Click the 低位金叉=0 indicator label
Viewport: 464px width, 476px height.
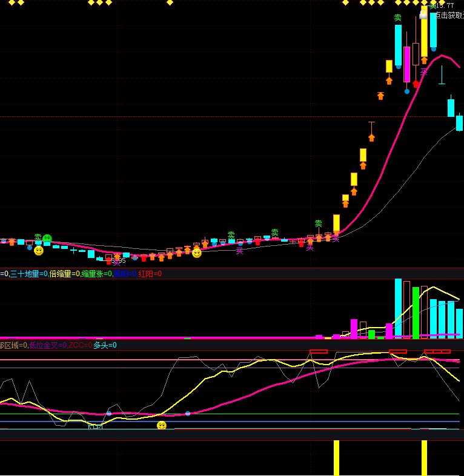click(x=48, y=345)
